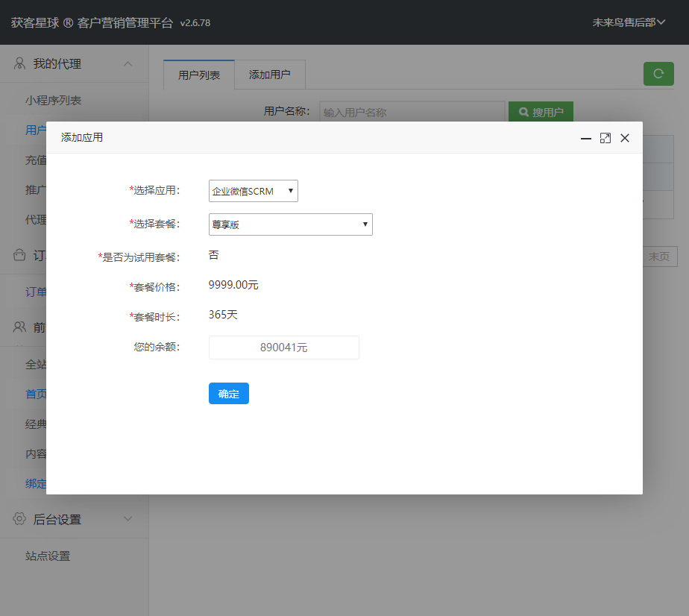Viewport: 689px width, 616px height.
Task: Click the 末页 pagination button
Action: [x=659, y=257]
